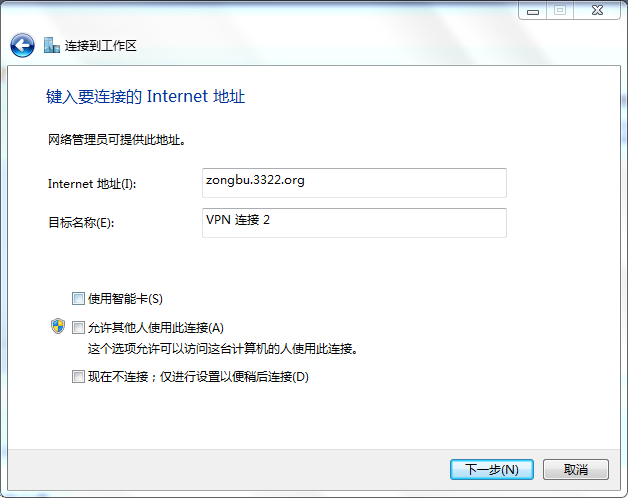Image resolution: width=628 pixels, height=498 pixels.
Task: Enable the 使用智能卡(S) checkbox
Action: click(78, 298)
